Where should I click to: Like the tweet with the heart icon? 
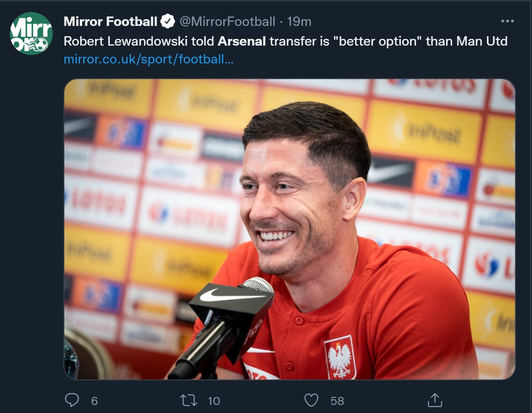click(x=311, y=400)
